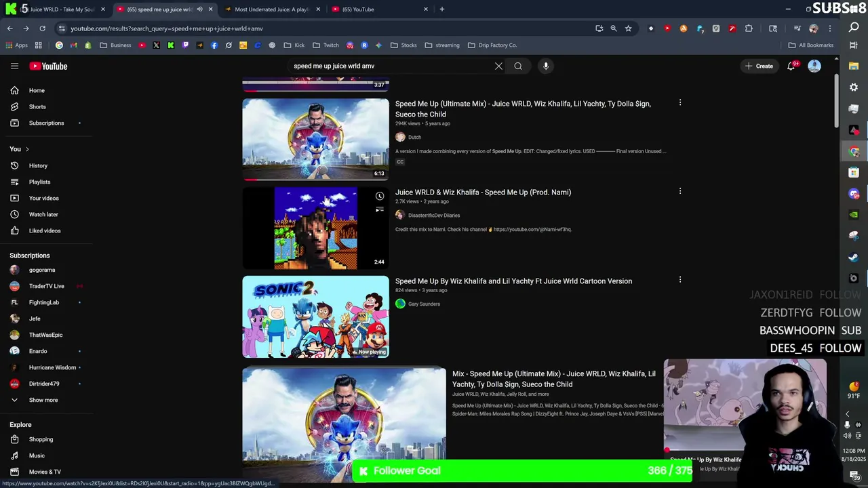Open the Business bookmarks folder

point(115,45)
